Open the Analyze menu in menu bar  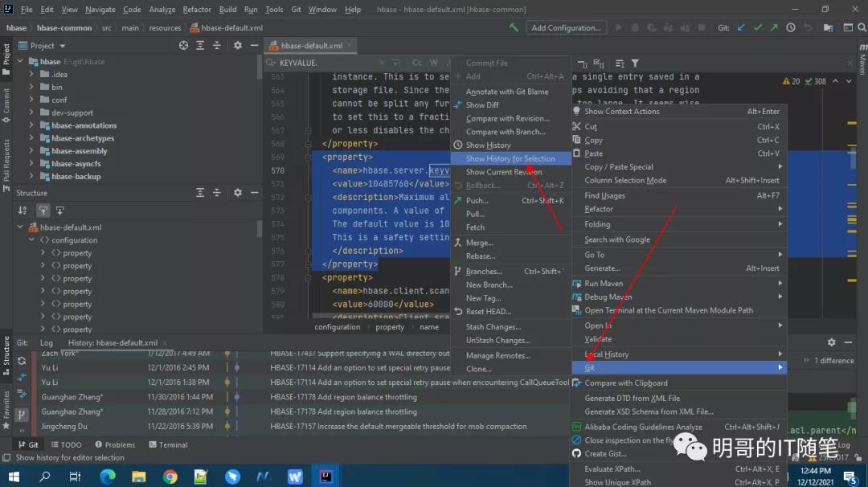tap(162, 10)
